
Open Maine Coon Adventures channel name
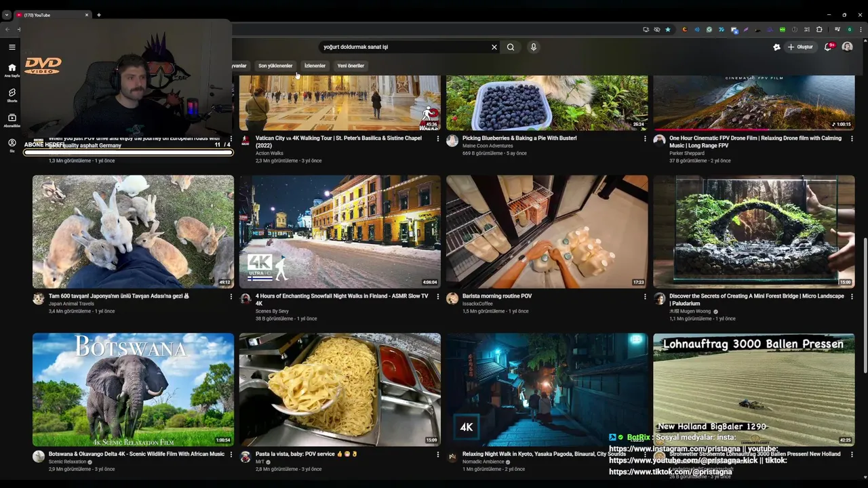(x=488, y=146)
